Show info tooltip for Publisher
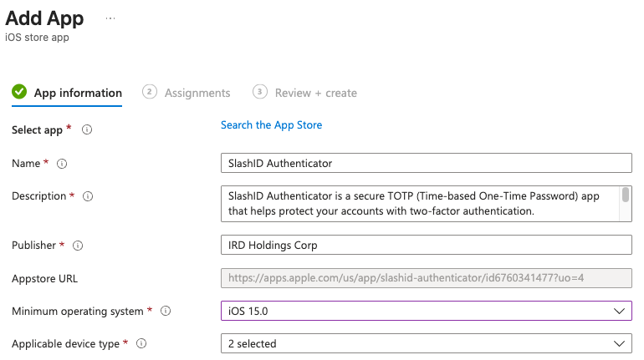The width and height of the screenshot is (644, 360). 78,246
